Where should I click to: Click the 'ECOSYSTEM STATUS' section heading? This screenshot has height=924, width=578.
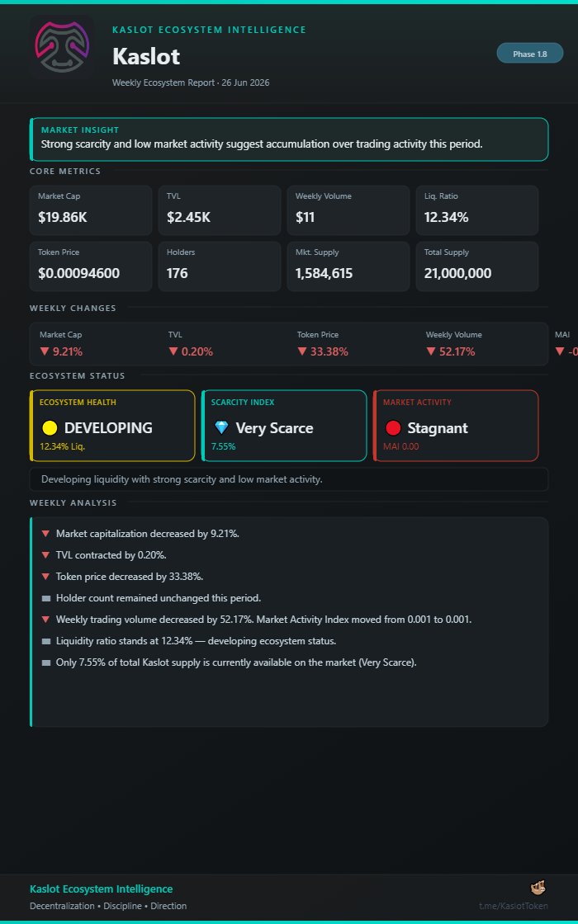pos(78,376)
